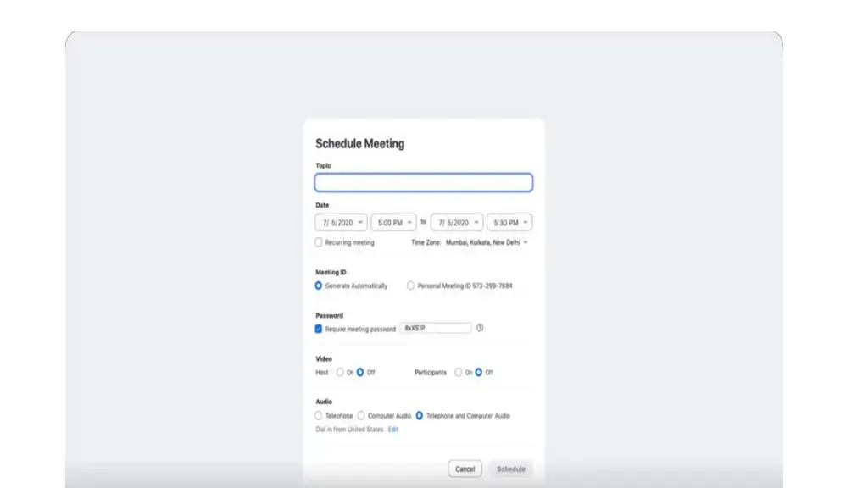Viewport: 868px width, 488px height.
Task: Click Edit link for dial-in country
Action: tap(393, 430)
